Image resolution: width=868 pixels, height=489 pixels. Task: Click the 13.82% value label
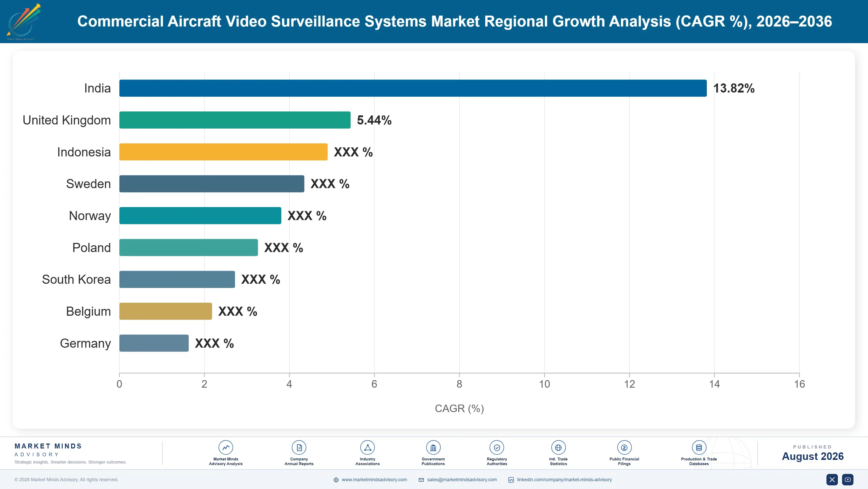tap(734, 88)
